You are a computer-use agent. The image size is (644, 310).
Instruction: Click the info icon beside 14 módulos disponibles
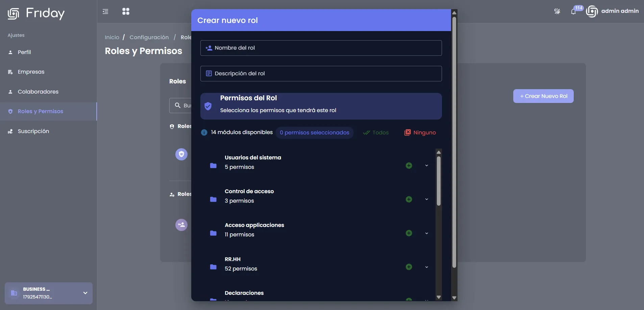(x=204, y=132)
